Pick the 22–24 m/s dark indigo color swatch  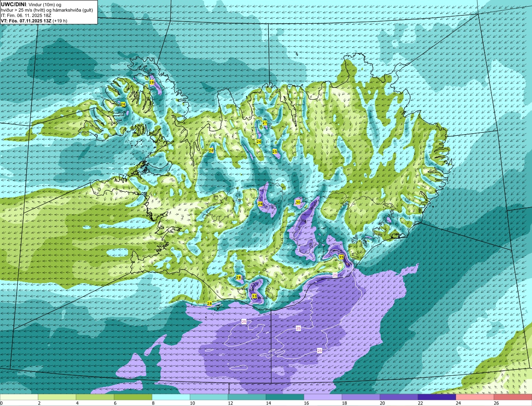[437, 397]
